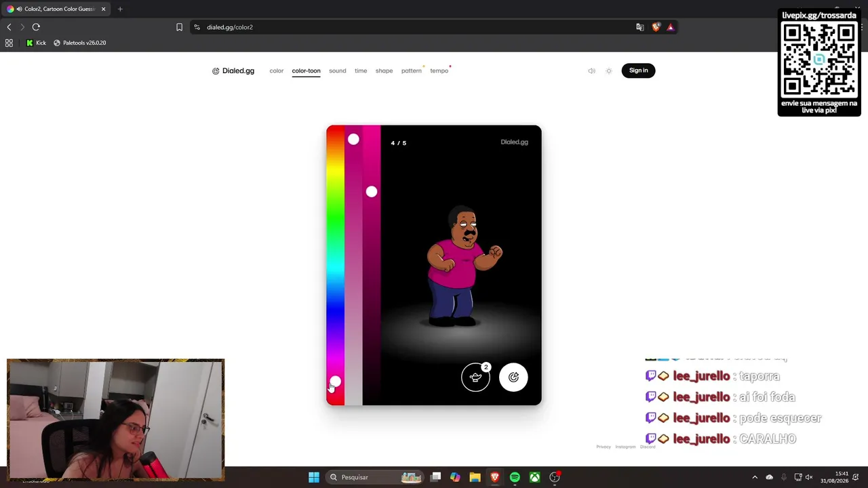
Task: Open File Explorer from the taskbar
Action: (x=475, y=477)
